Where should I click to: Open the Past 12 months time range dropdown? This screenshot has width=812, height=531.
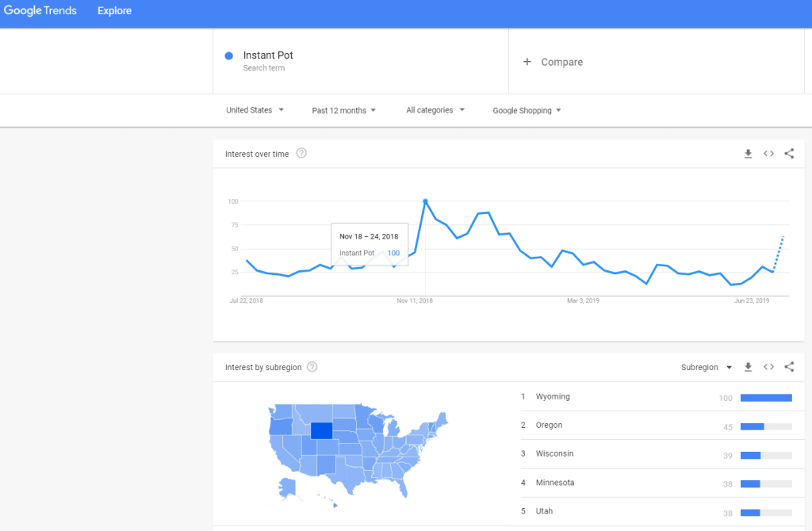[344, 111]
